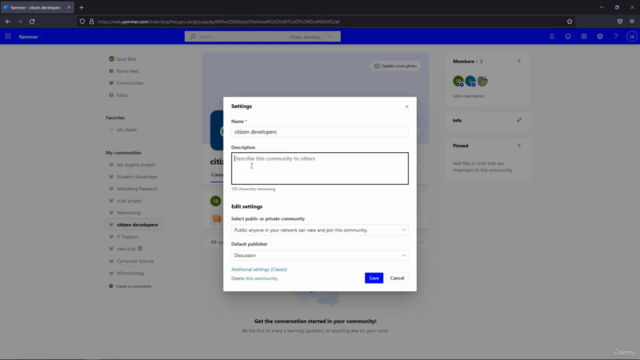The width and height of the screenshot is (640, 360).
Task: Click the magnifier icon in the search box
Action: coord(193,37)
